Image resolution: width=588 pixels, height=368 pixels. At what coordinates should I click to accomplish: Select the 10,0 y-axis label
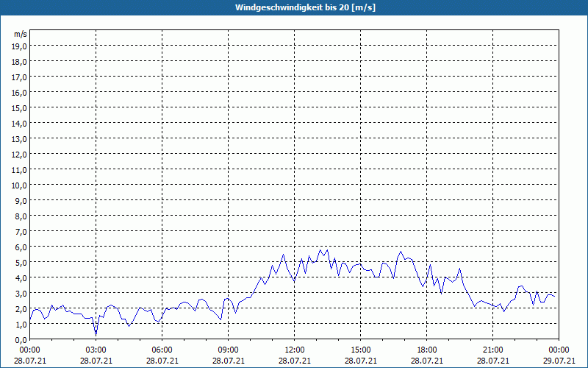pyautogui.click(x=20, y=185)
